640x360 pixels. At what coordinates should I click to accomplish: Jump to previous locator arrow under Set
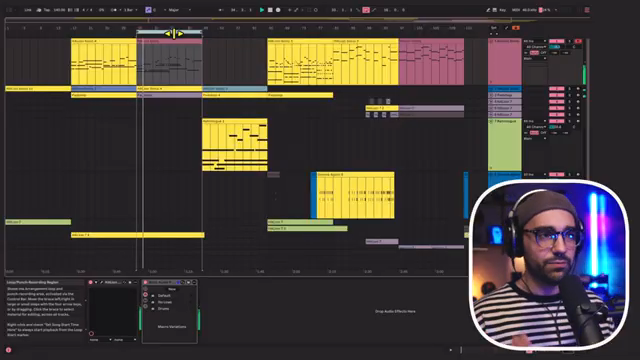coord(491,34)
